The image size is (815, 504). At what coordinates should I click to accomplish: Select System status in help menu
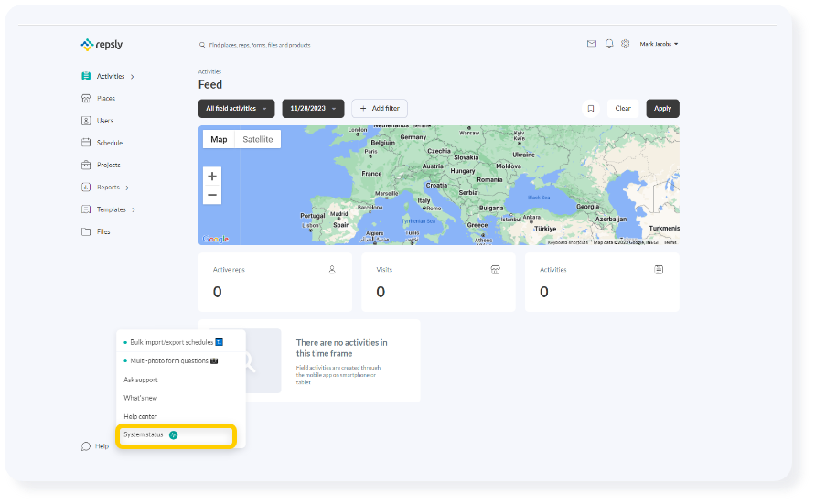click(145, 435)
